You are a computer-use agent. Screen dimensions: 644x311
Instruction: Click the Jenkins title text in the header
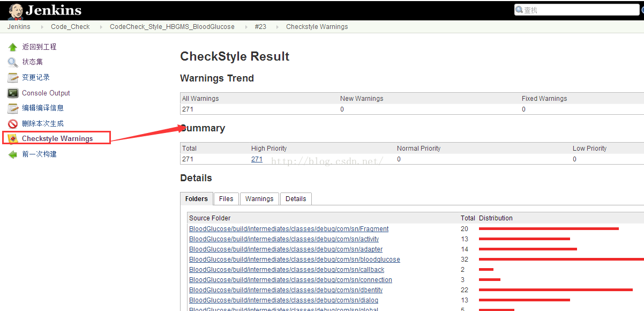[54, 10]
